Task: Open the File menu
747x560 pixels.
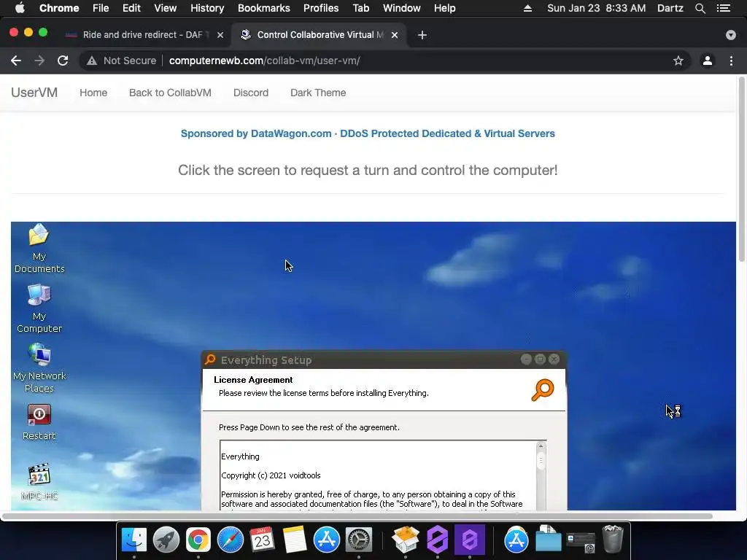Action: click(x=101, y=8)
